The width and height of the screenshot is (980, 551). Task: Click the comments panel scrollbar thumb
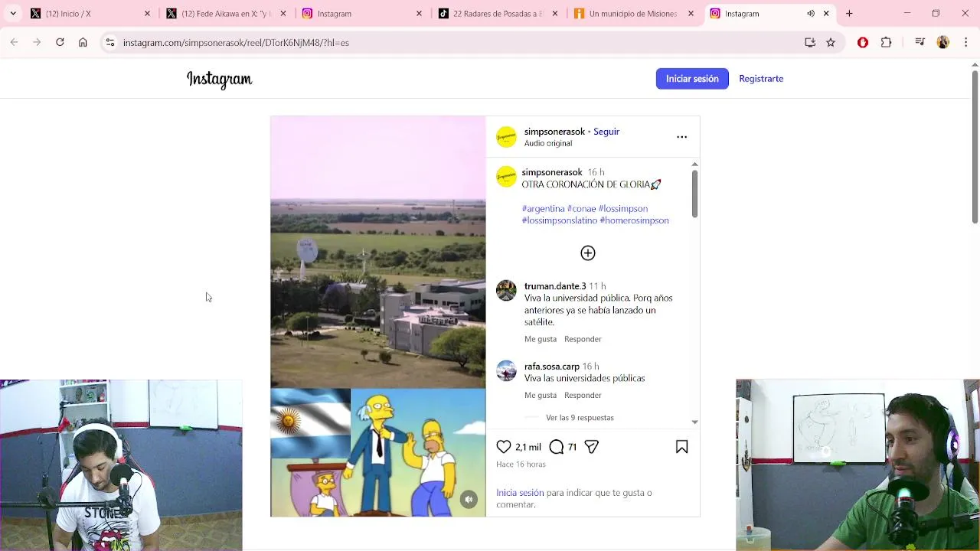click(694, 194)
